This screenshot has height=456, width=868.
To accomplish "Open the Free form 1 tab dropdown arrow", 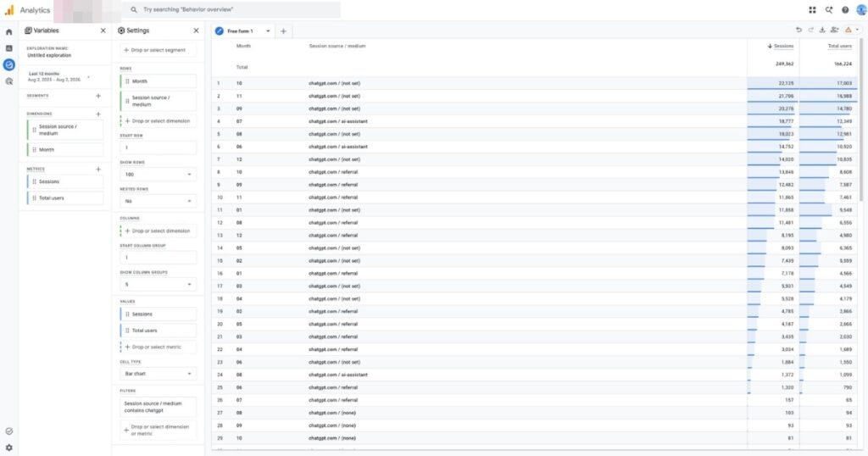I will click(268, 31).
